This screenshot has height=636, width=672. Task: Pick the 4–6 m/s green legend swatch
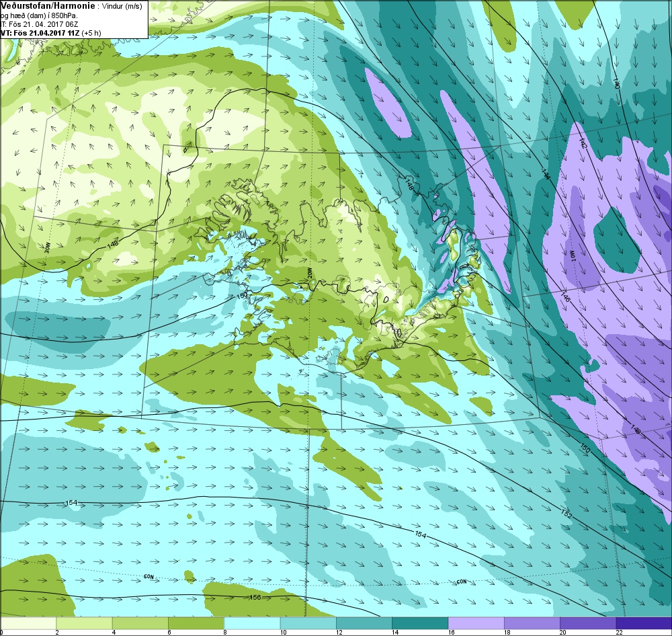(140, 623)
